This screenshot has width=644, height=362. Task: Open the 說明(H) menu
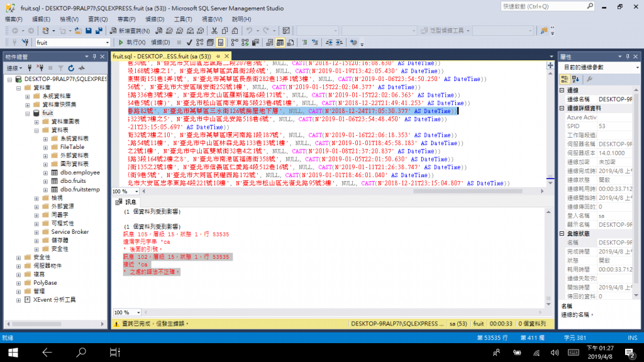point(241,19)
